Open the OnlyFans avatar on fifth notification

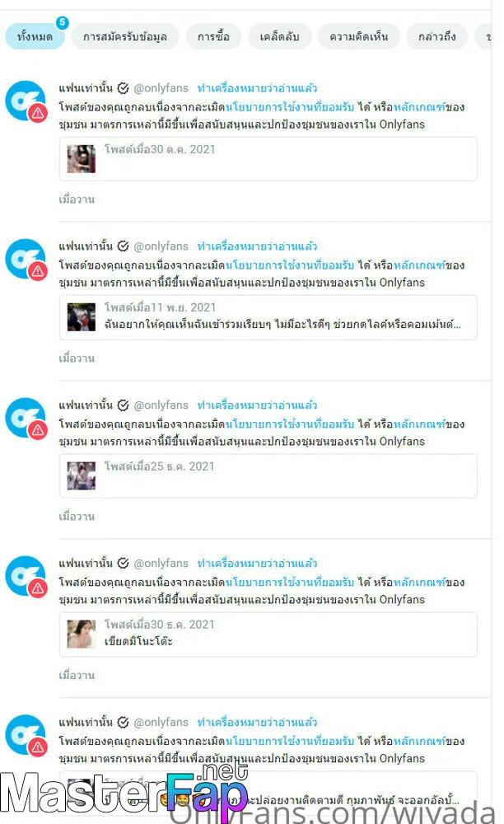point(26,735)
